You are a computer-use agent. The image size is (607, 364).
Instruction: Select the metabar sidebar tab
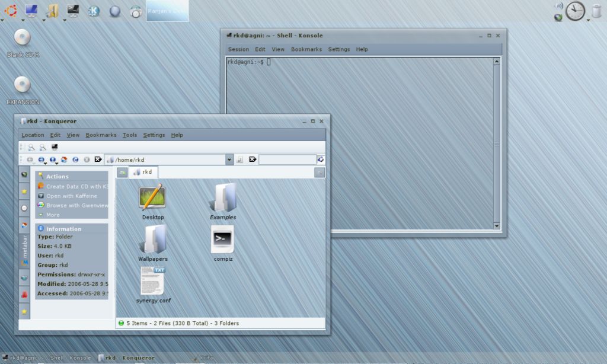click(x=24, y=251)
